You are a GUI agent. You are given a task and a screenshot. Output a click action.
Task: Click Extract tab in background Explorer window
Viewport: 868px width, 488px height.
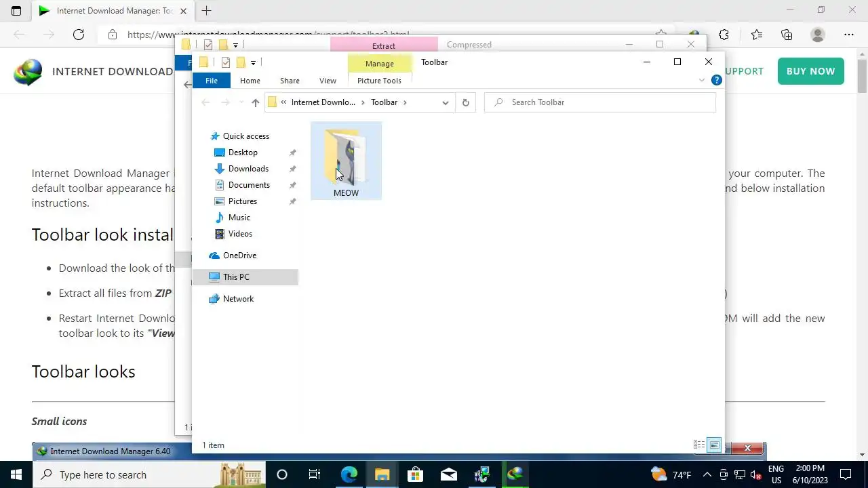coord(384,45)
